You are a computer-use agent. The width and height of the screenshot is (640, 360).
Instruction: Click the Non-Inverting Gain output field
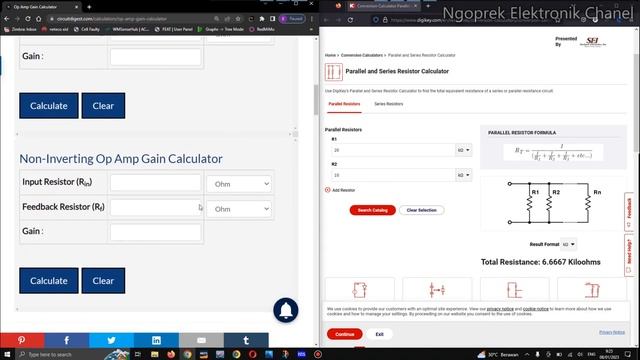[156, 232]
